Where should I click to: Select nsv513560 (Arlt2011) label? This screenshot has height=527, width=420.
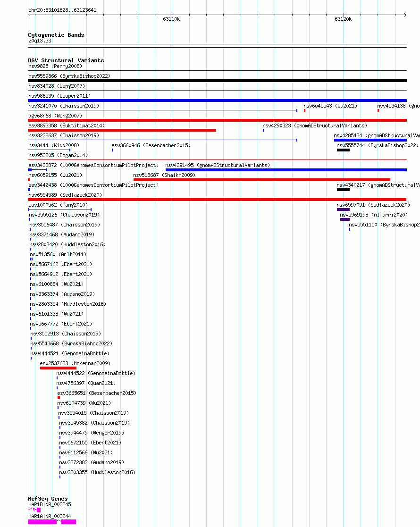pos(58,254)
